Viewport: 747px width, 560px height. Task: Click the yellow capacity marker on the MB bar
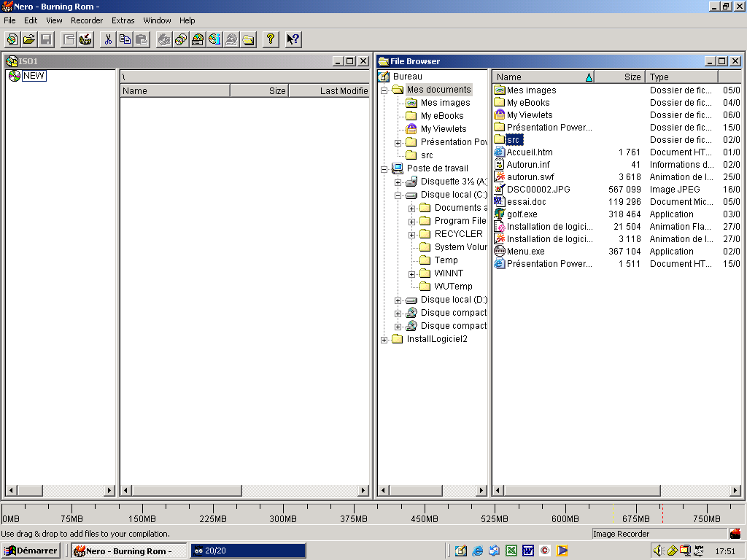pos(613,513)
